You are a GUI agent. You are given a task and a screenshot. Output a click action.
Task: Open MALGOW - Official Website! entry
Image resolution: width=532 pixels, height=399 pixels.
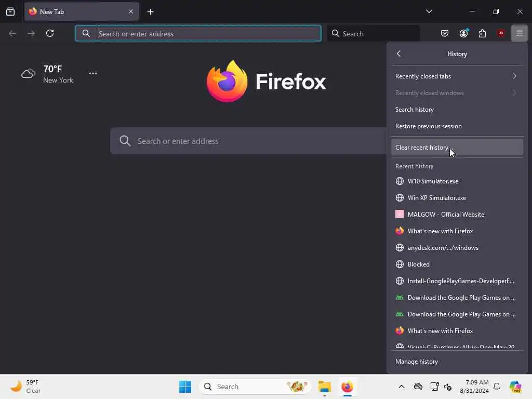coord(457,215)
